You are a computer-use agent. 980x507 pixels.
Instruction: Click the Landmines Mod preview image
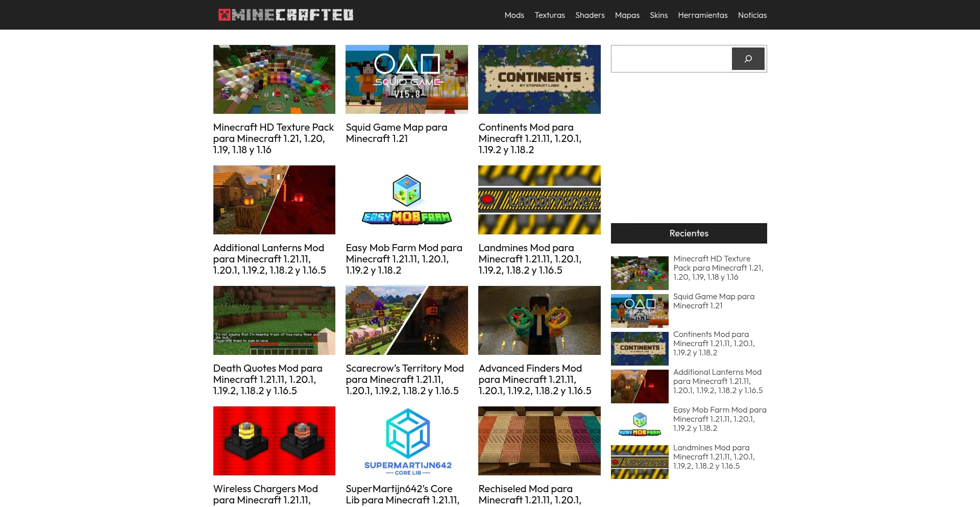(x=539, y=200)
